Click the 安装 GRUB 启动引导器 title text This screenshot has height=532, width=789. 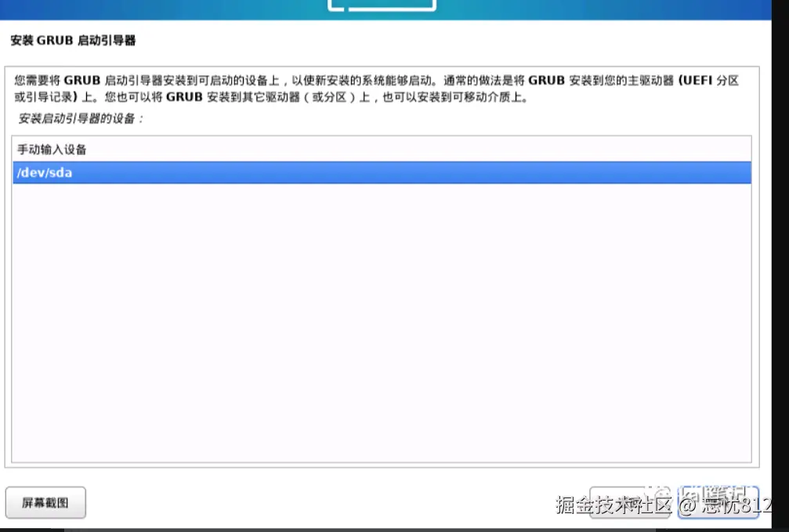tap(74, 39)
